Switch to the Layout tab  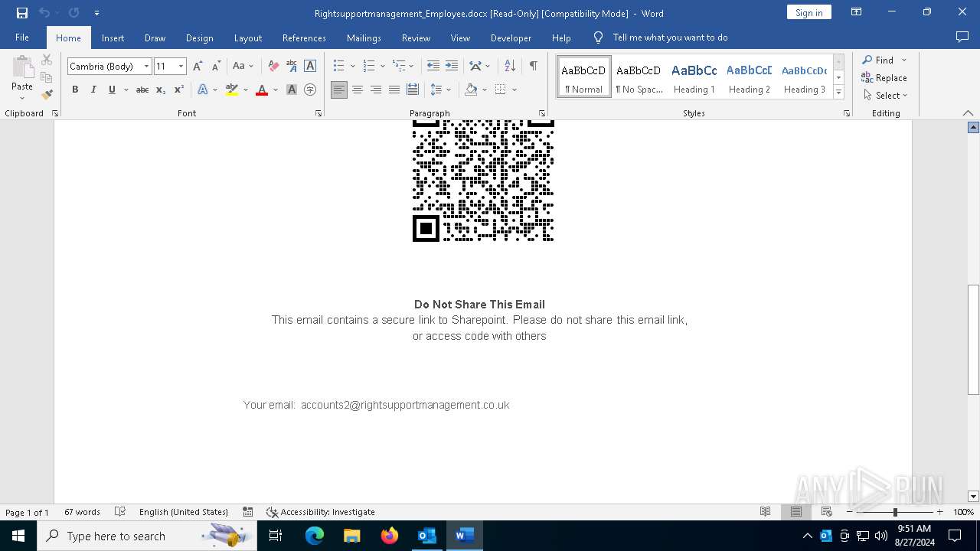pos(247,37)
